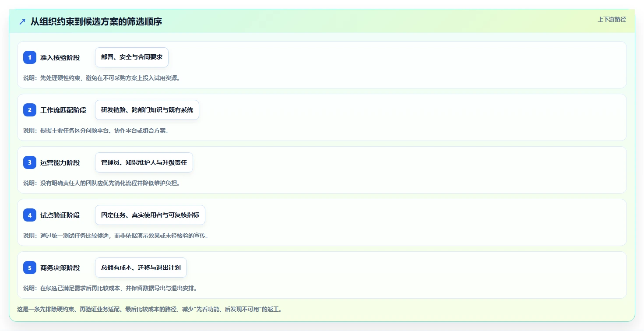The height and width of the screenshot is (331, 644).
Task: Click the 试点验证阶段 title
Action: point(60,215)
